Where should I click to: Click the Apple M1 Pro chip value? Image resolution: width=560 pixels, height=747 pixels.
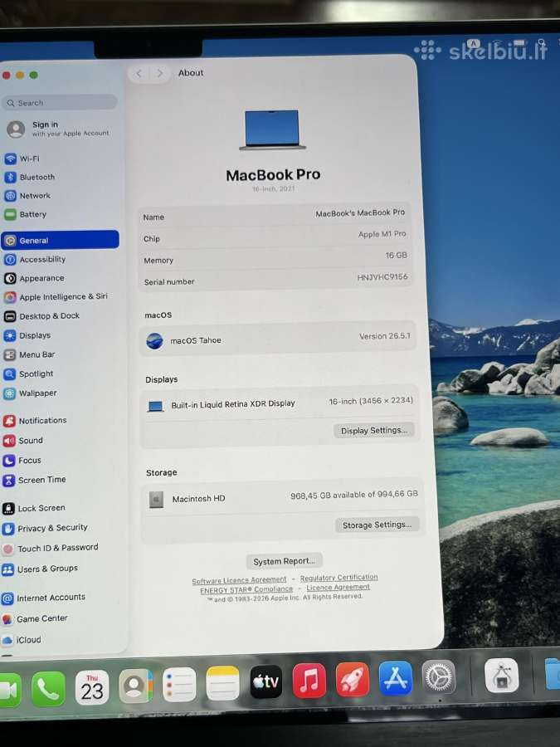[382, 234]
